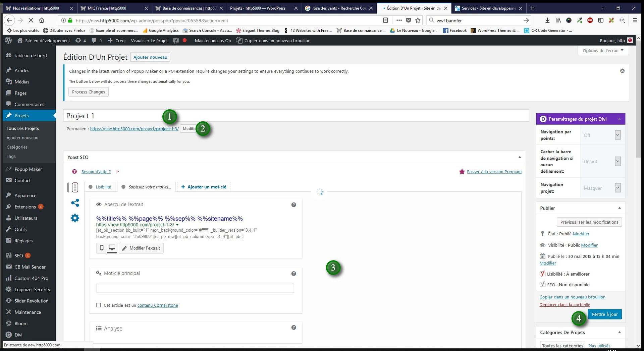Check the contenu Cornerstone checkbox
The height and width of the screenshot is (351, 644).
pos(99,305)
